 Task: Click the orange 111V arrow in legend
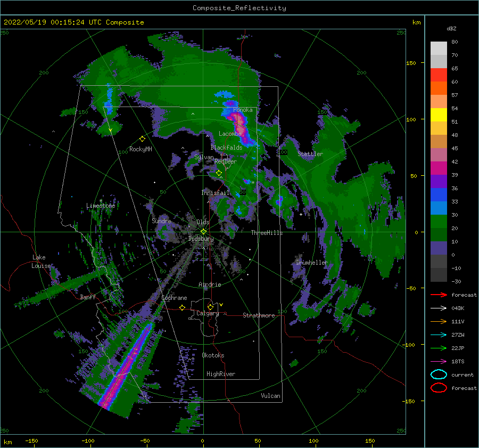coord(439,321)
